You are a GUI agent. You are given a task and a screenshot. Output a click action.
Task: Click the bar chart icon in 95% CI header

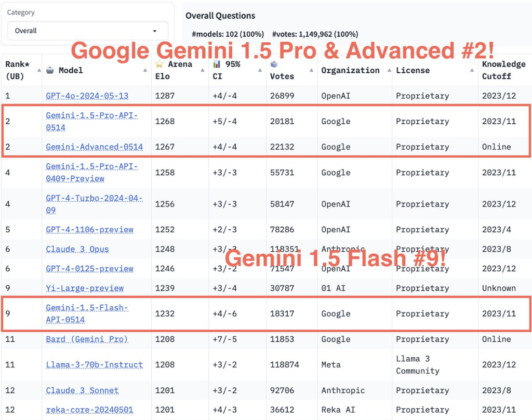(217, 64)
